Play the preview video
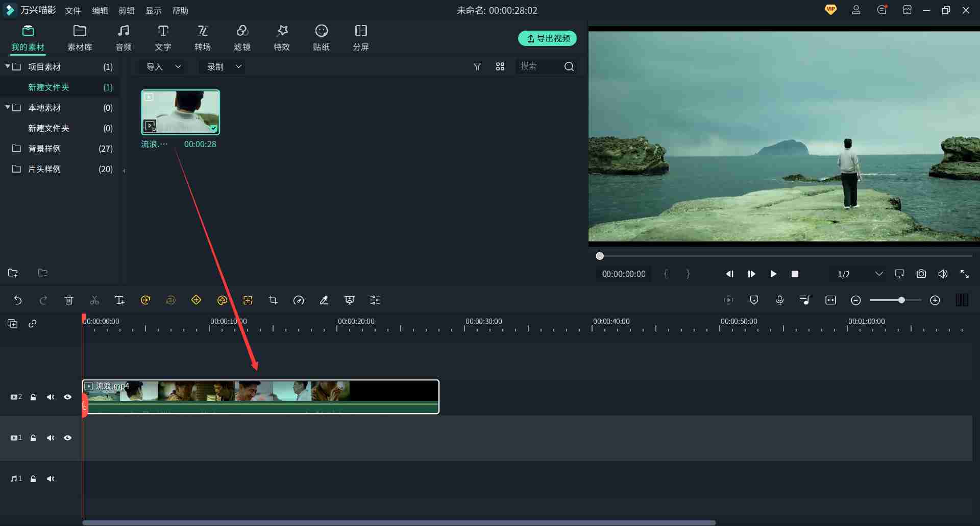 coord(773,274)
